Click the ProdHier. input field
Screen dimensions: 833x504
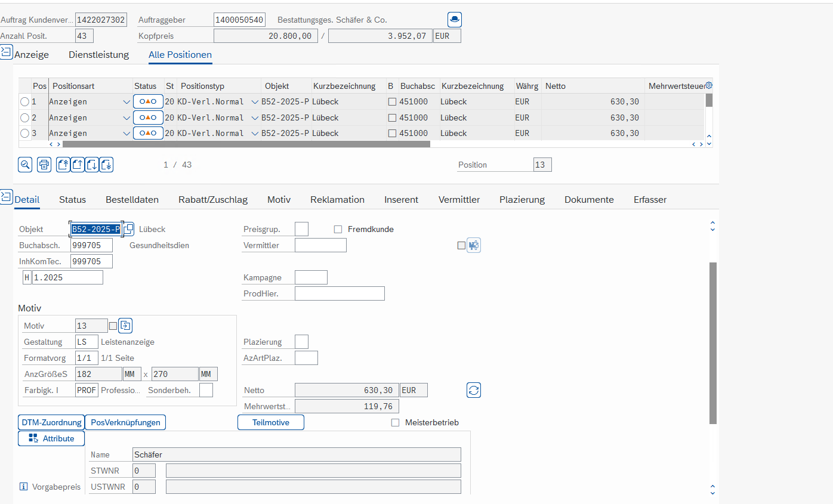pyautogui.click(x=340, y=293)
